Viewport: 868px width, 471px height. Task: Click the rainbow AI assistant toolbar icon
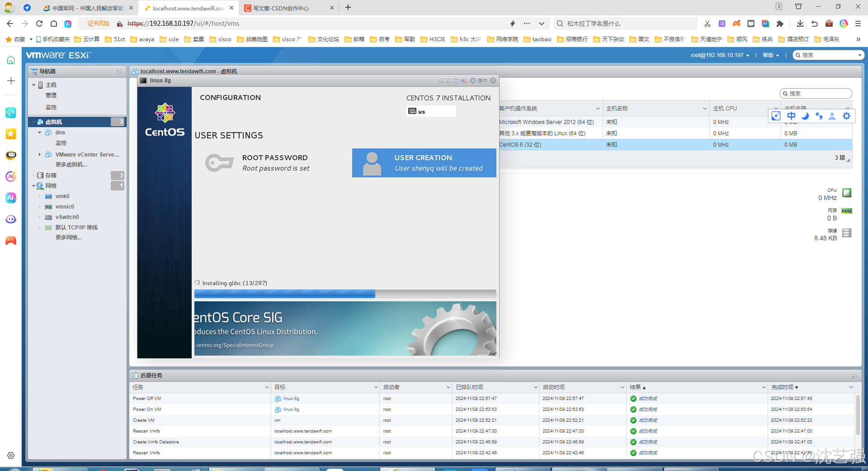[844, 24]
